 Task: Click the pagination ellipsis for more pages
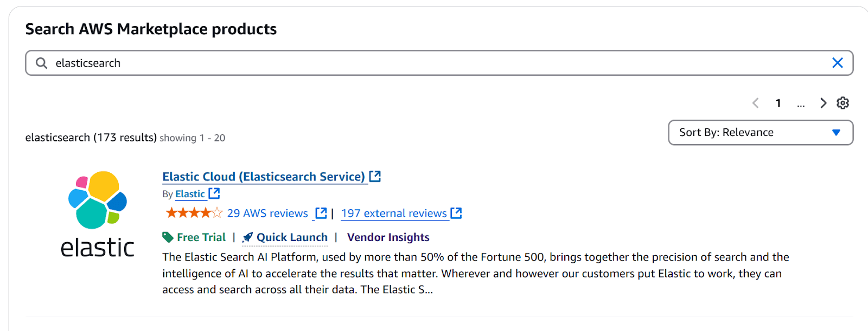click(x=801, y=103)
